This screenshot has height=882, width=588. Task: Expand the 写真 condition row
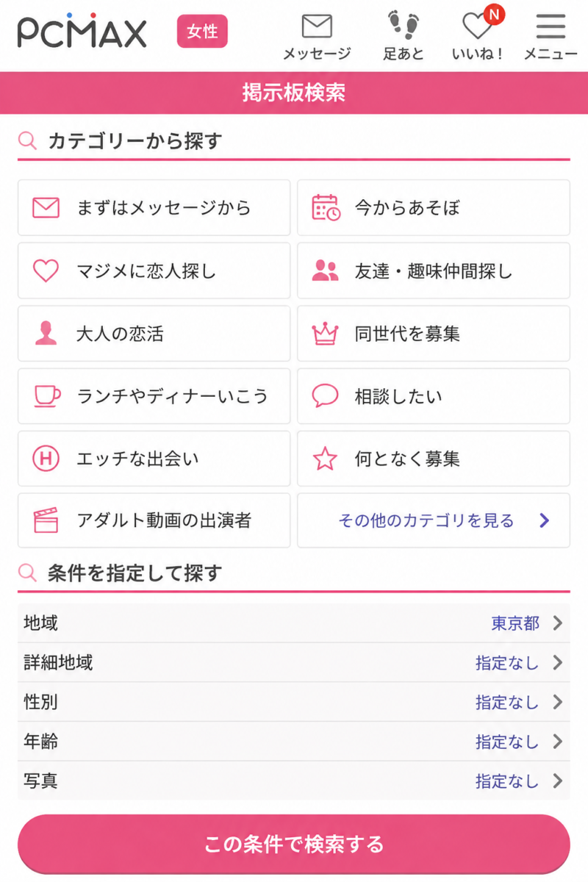click(x=294, y=781)
